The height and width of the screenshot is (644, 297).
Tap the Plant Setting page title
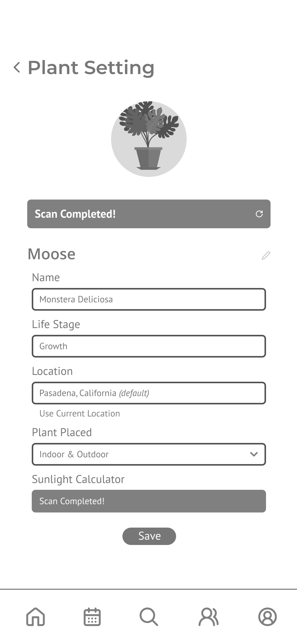point(91,68)
